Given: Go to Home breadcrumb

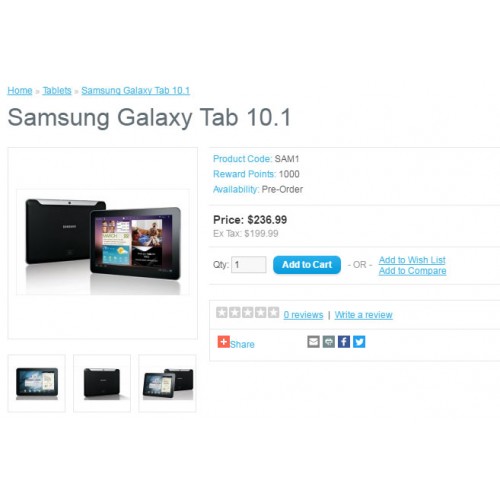Looking at the screenshot, I should tap(20, 90).
